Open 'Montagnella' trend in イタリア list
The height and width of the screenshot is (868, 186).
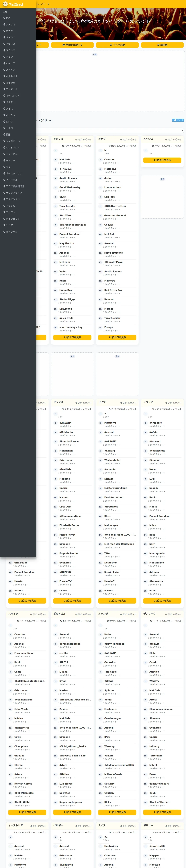point(157,553)
